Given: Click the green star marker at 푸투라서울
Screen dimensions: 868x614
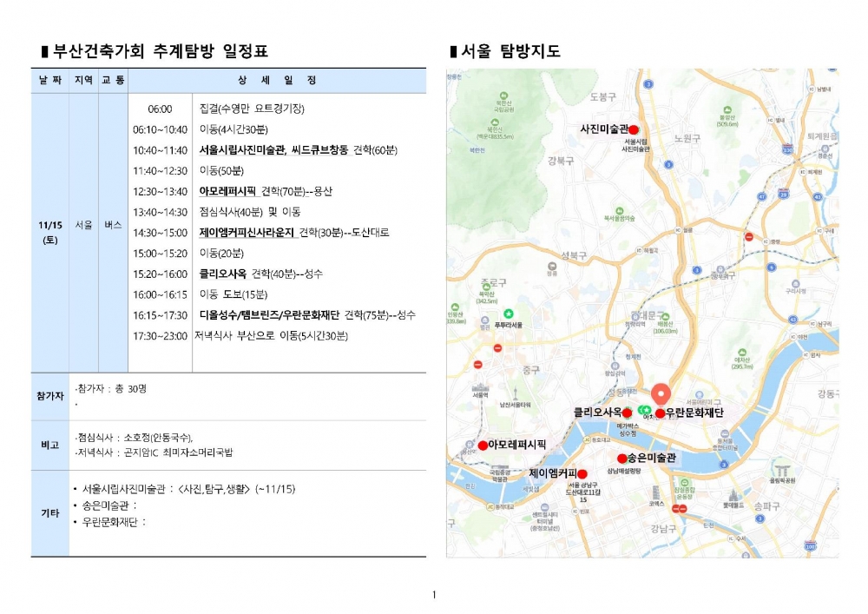Looking at the screenshot, I should tap(509, 314).
